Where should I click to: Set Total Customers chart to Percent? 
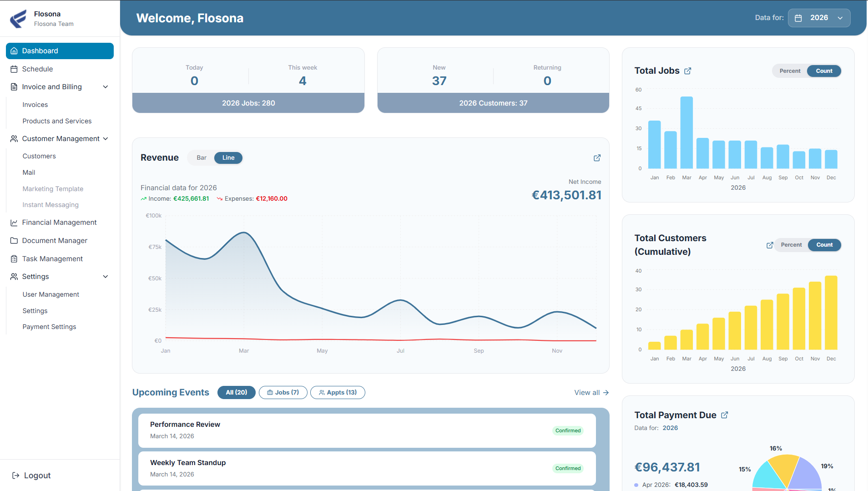point(791,245)
